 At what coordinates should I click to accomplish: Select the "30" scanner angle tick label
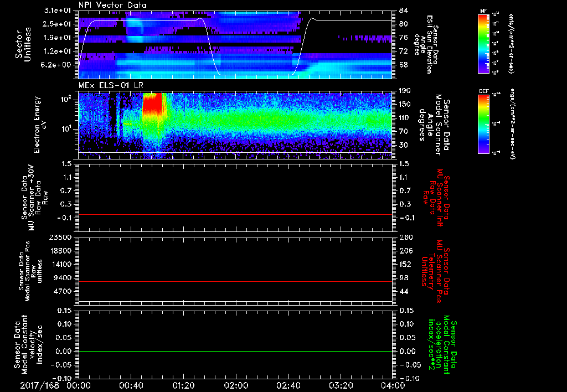coord(404,145)
